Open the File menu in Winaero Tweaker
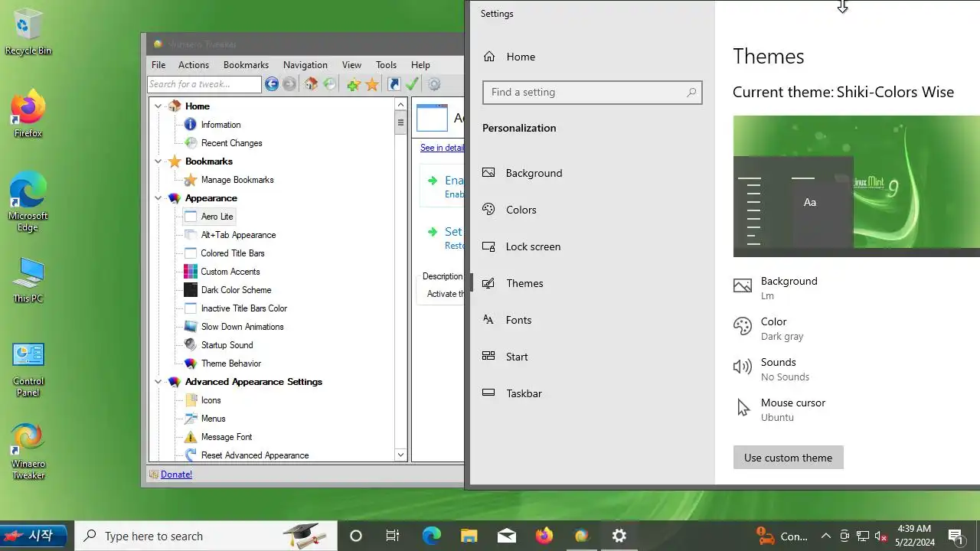This screenshot has height=551, width=980. click(x=158, y=65)
